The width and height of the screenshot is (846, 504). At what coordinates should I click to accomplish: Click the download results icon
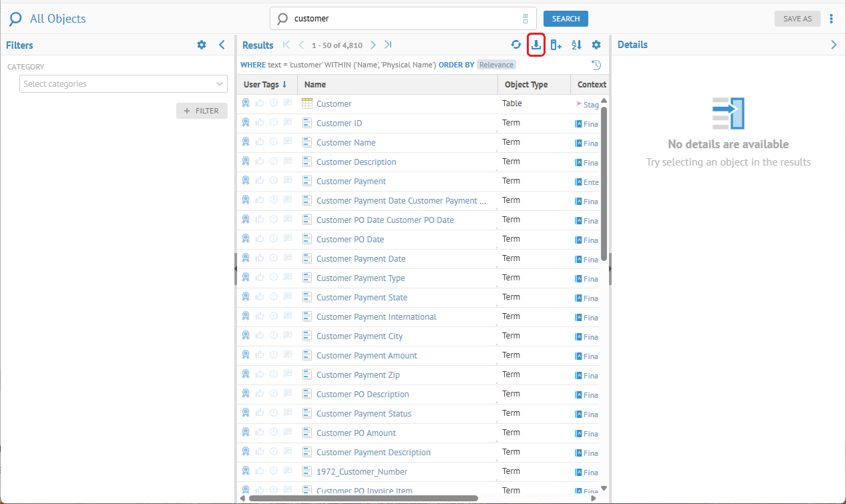(x=536, y=45)
